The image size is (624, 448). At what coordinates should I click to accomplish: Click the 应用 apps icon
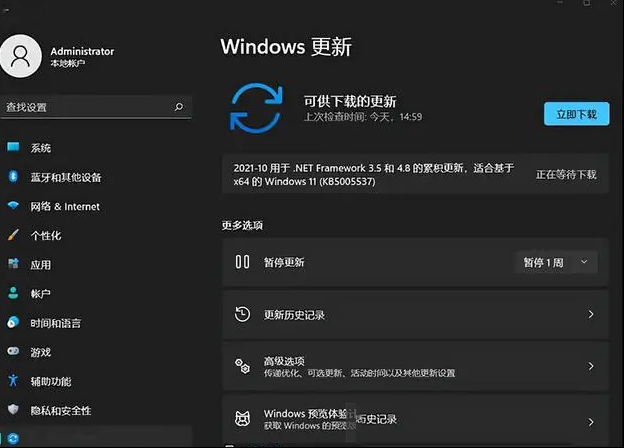[x=13, y=264]
